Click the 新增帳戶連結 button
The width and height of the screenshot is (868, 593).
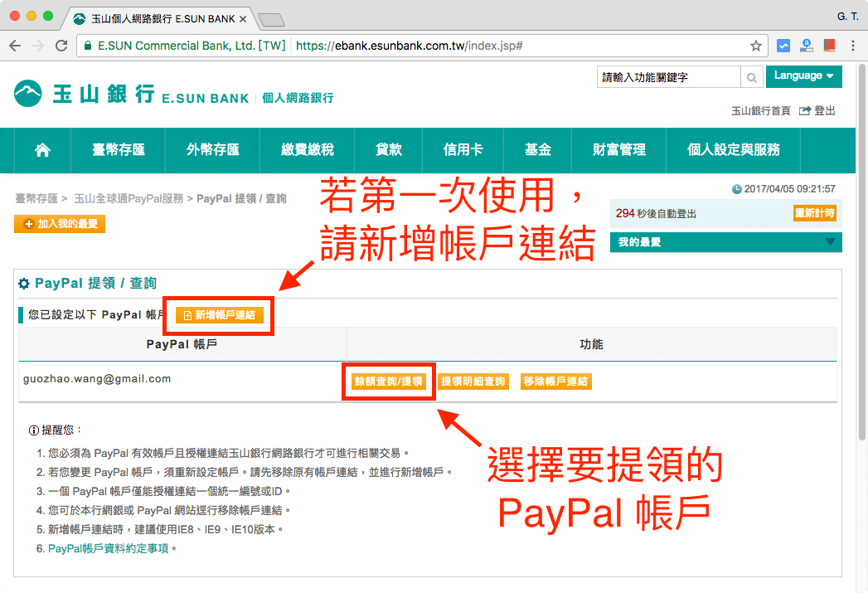[219, 315]
